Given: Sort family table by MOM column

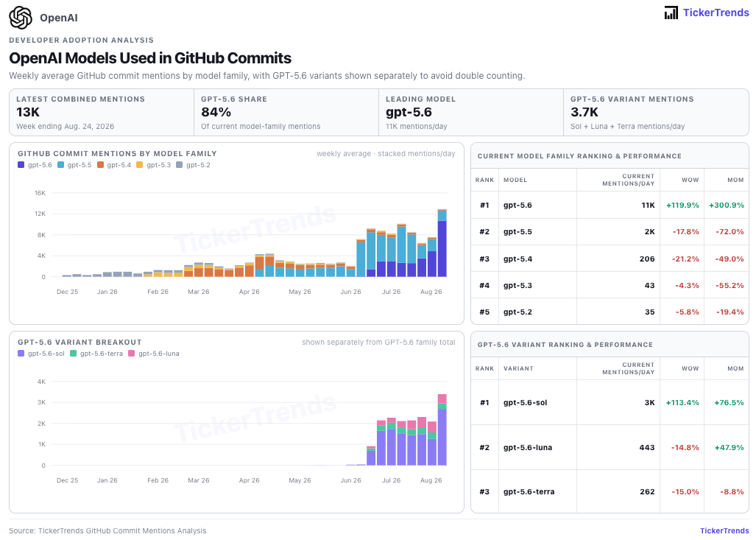Looking at the screenshot, I should pyautogui.click(x=735, y=180).
